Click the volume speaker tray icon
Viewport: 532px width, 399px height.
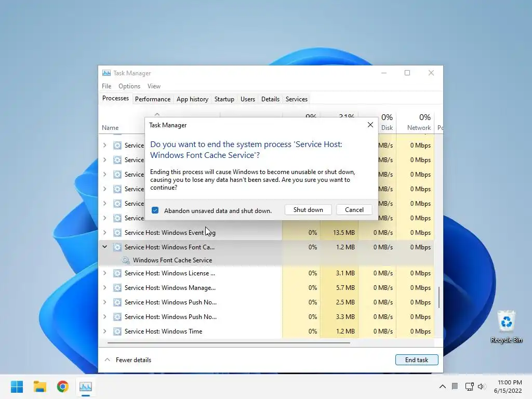click(481, 386)
